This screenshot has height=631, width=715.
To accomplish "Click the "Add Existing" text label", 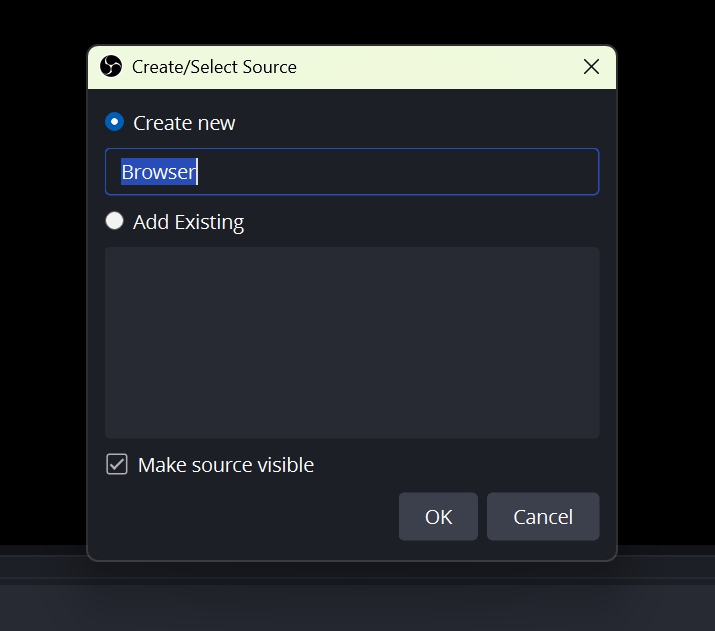I will [189, 222].
